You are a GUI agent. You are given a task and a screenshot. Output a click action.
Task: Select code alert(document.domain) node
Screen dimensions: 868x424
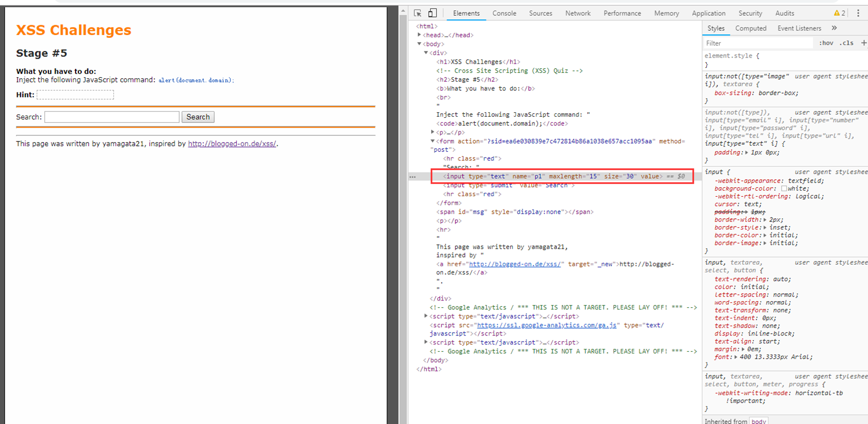pos(502,123)
